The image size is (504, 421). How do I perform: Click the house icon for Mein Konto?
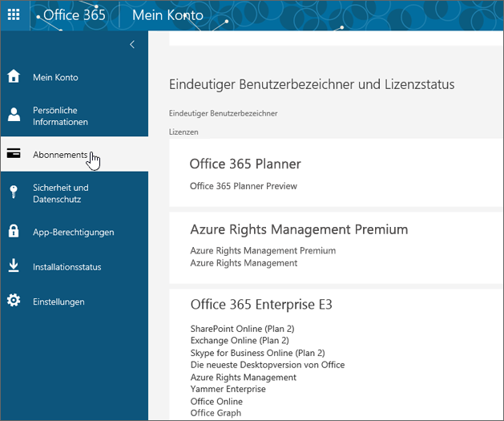[x=14, y=76]
